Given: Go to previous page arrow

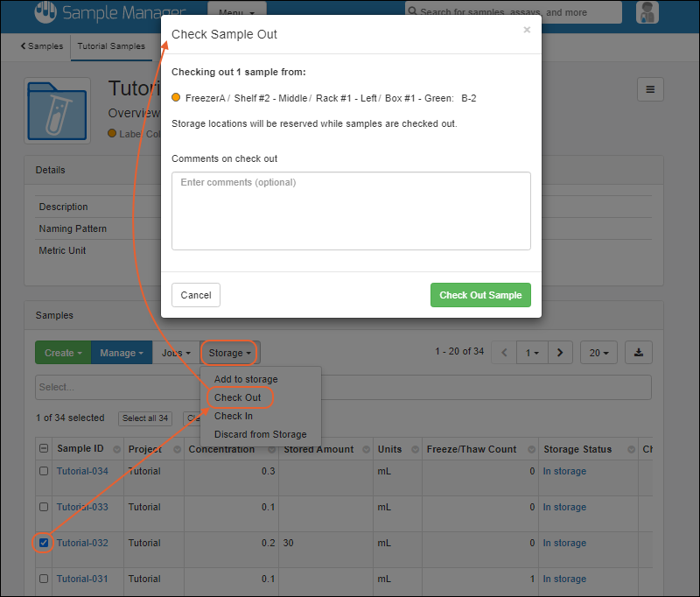Looking at the screenshot, I should [505, 353].
